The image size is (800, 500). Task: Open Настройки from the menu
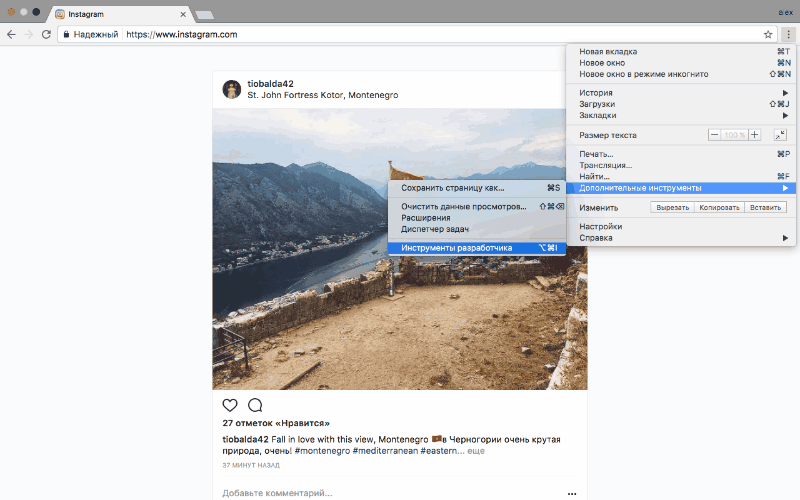681,227
